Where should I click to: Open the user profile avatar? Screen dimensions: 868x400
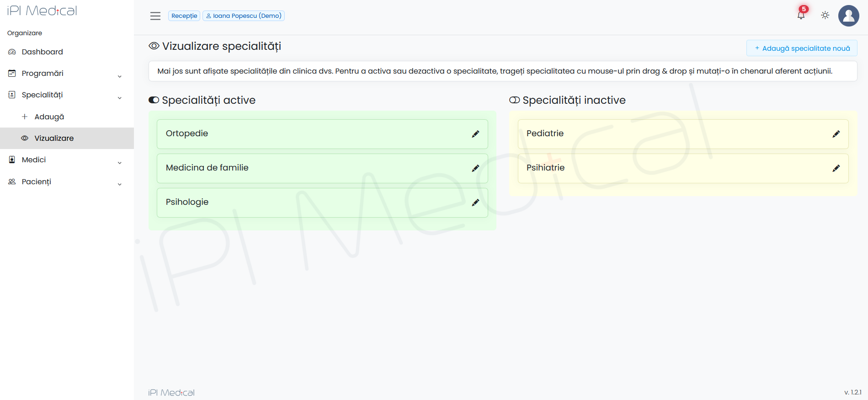pyautogui.click(x=848, y=16)
